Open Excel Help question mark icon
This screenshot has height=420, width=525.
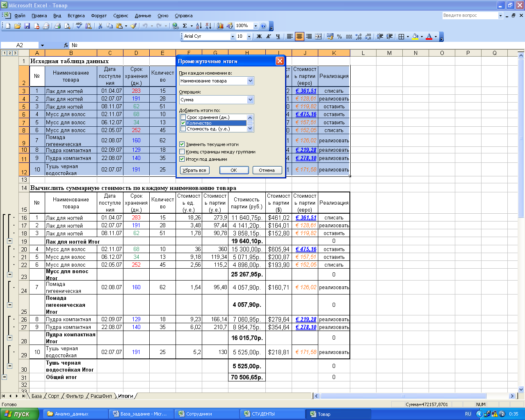pos(263,26)
